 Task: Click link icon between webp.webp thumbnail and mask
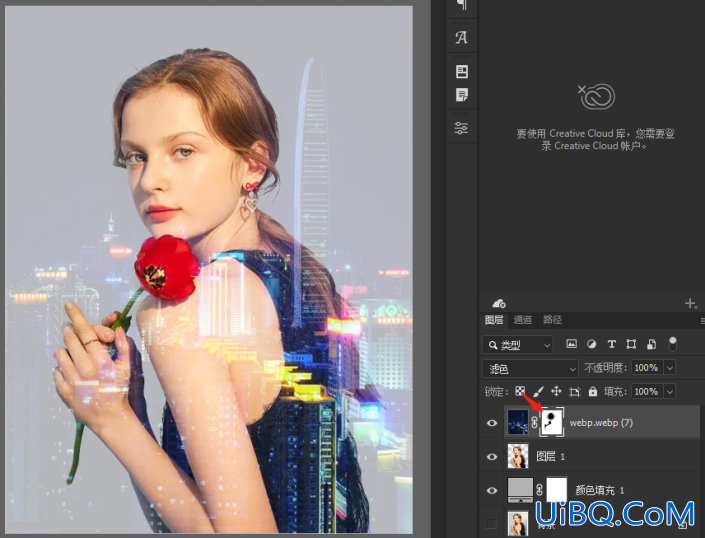point(534,422)
